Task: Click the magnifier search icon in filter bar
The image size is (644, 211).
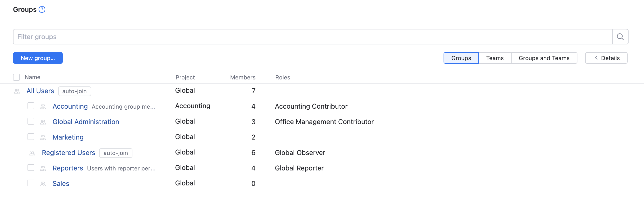Action: click(x=620, y=37)
